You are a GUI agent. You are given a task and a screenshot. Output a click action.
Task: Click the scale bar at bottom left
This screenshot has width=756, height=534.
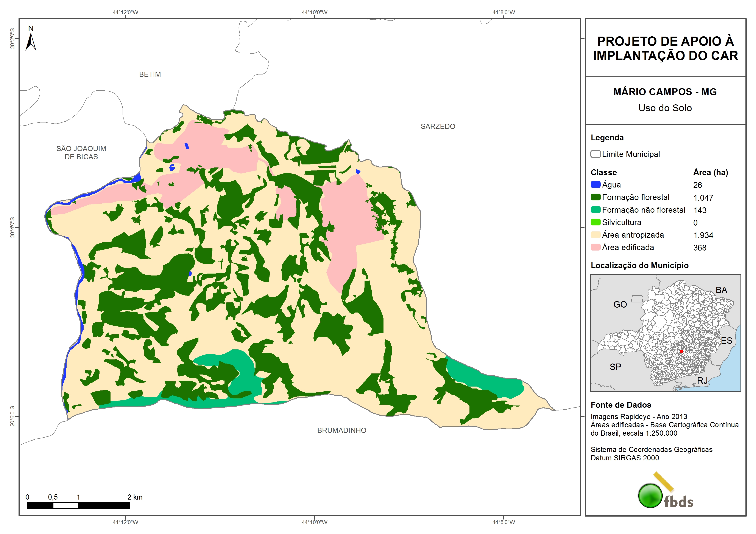coord(78,505)
